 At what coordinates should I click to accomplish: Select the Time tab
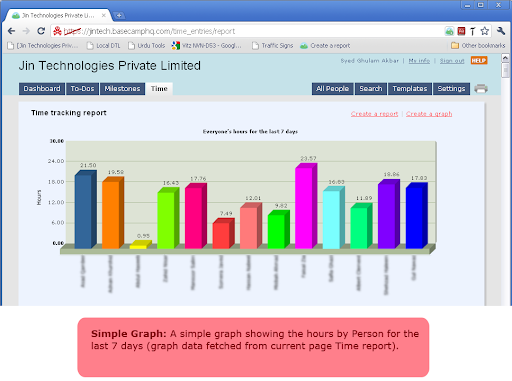coord(159,89)
